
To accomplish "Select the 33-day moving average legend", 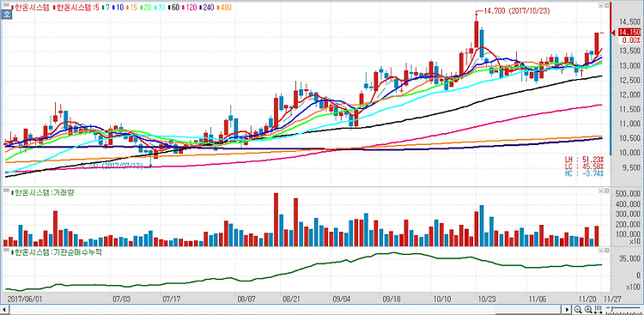I will click(x=160, y=8).
